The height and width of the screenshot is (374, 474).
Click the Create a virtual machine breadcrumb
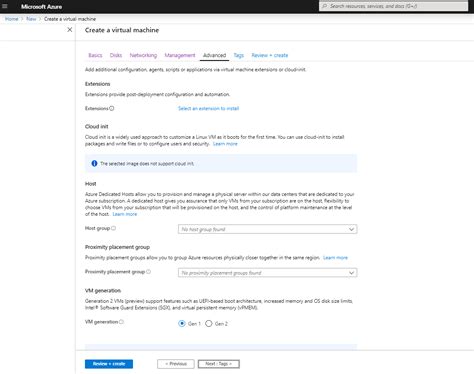[x=70, y=19]
